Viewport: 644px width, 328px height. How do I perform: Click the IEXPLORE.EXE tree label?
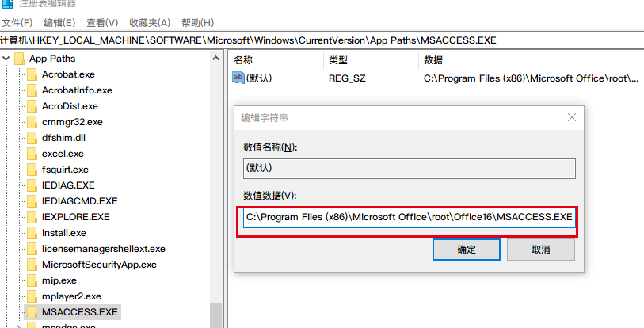pos(76,217)
